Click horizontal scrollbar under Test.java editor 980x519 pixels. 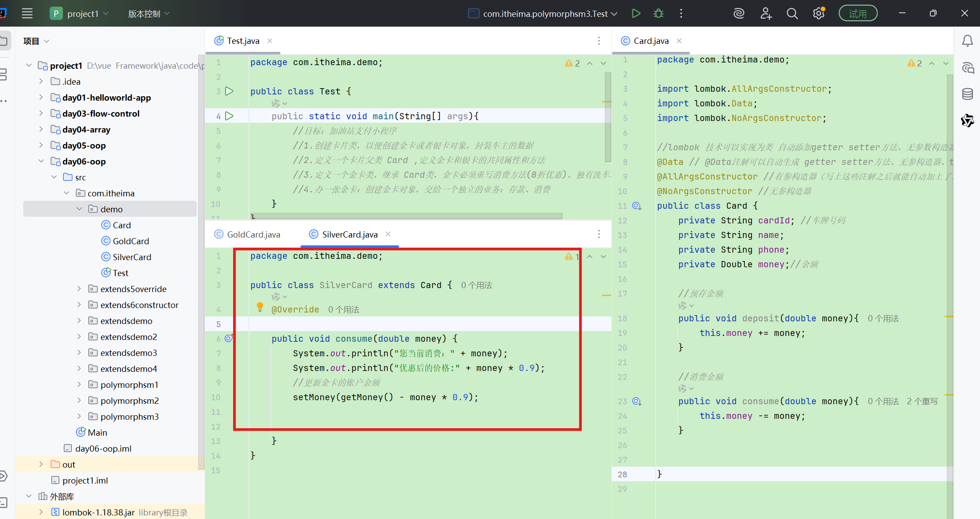[405, 216]
